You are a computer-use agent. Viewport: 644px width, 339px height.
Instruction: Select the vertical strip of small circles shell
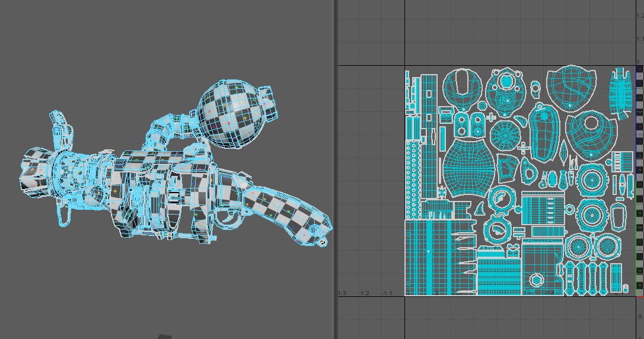point(413,181)
